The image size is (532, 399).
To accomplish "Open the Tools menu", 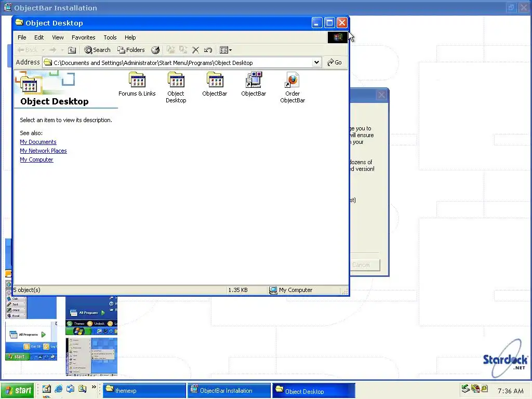I will [x=110, y=37].
